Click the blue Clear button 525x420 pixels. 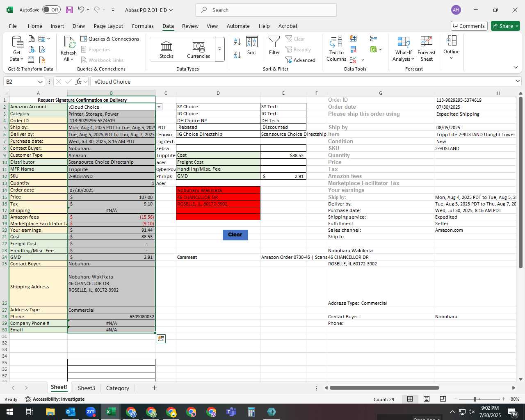click(x=235, y=235)
